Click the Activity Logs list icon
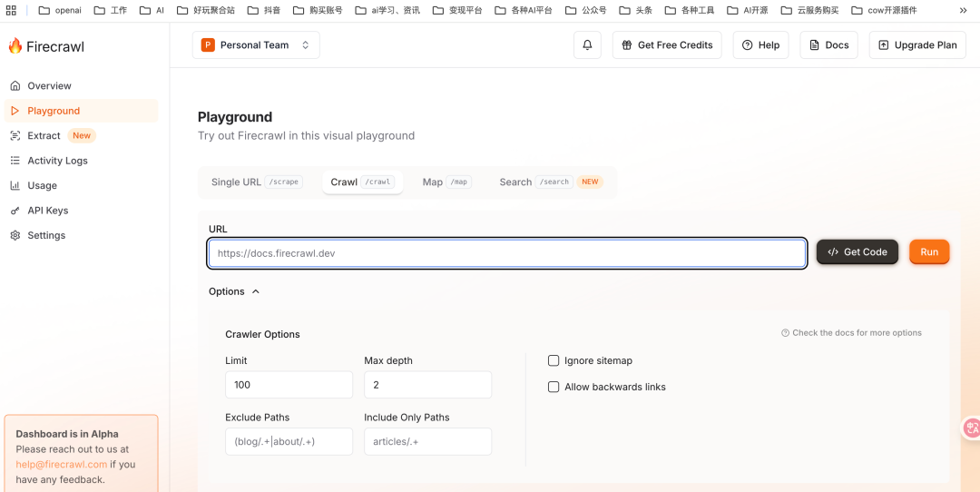 (x=15, y=161)
